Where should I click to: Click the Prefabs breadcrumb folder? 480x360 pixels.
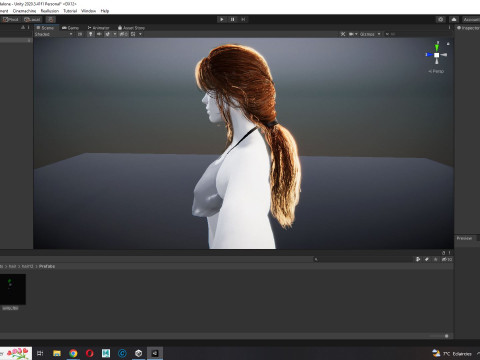coord(47,266)
